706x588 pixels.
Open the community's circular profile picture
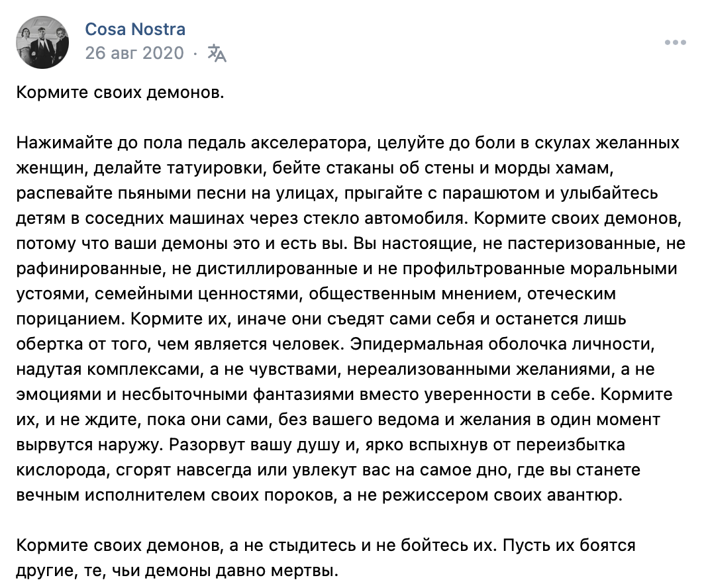click(42, 42)
